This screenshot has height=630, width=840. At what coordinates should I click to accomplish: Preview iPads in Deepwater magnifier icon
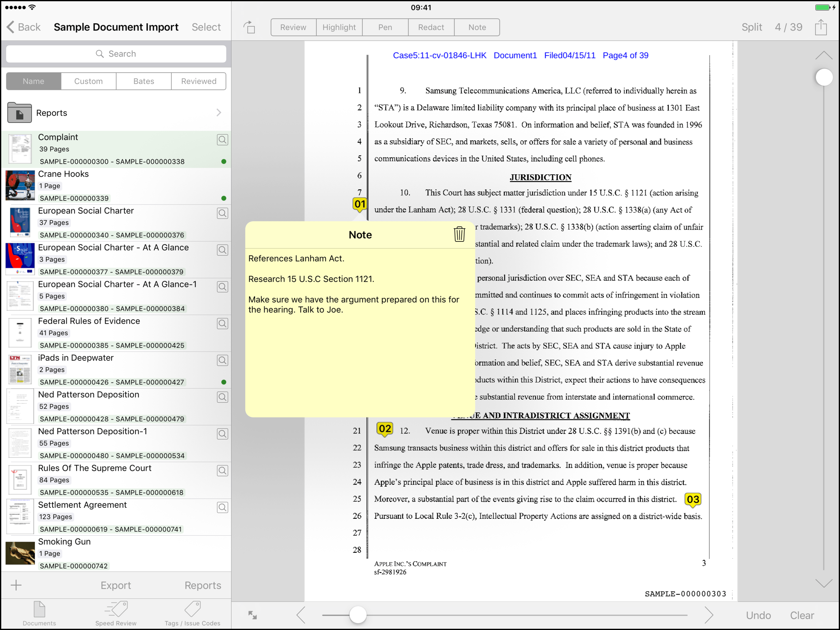222,361
